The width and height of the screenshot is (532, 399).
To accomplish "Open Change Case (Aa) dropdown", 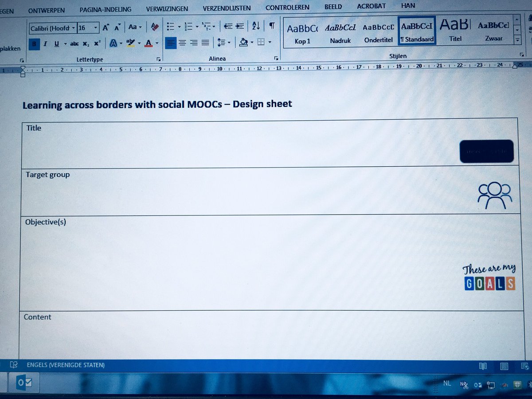I will (x=135, y=27).
